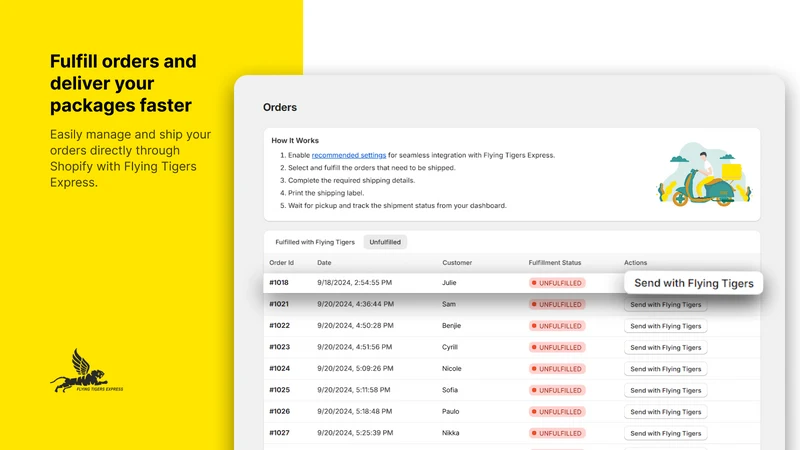Viewport: 800px width, 450px height.
Task: Click date 9/20/2024, 5:09:26 PM
Action: click(x=355, y=368)
